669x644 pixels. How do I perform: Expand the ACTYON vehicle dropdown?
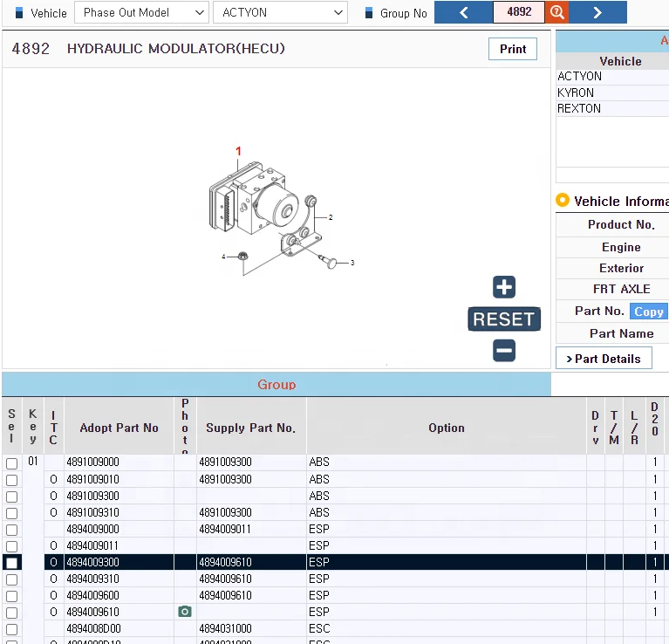point(281,13)
